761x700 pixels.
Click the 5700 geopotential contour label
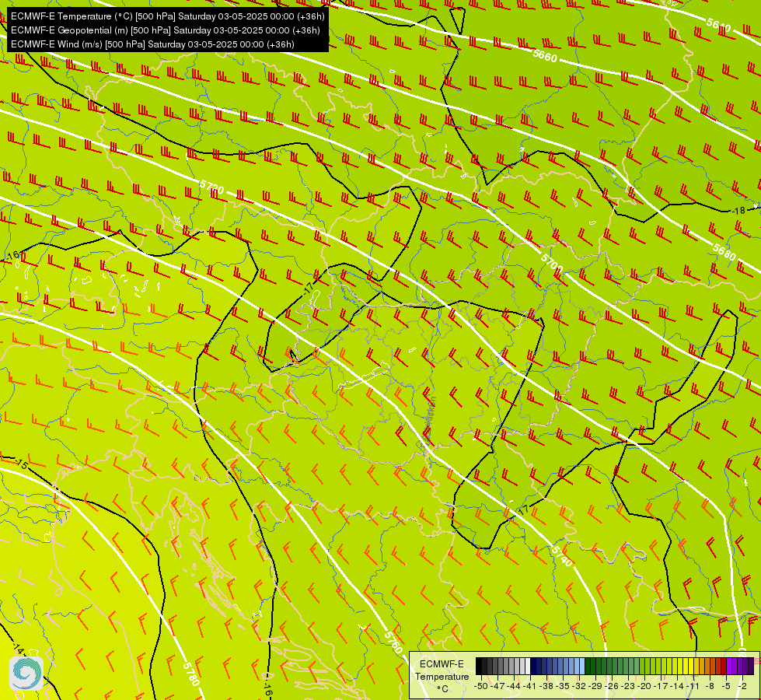pyautogui.click(x=552, y=263)
